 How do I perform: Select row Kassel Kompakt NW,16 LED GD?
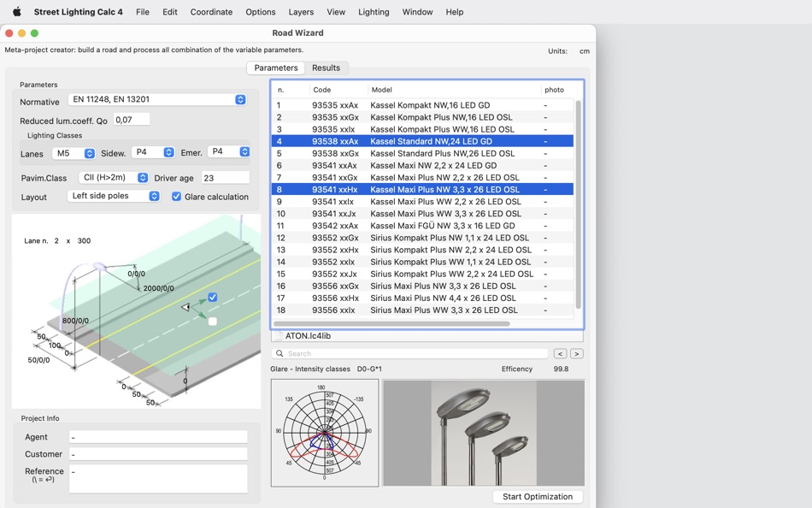[x=422, y=105]
